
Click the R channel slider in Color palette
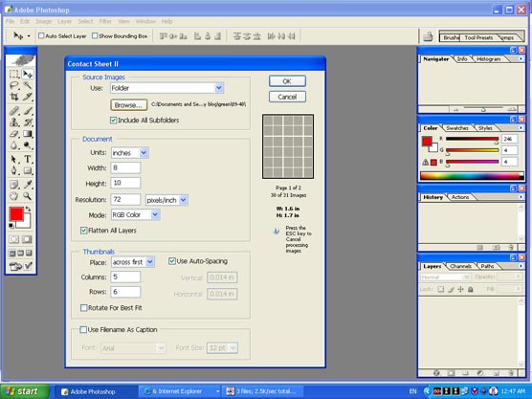(472, 139)
